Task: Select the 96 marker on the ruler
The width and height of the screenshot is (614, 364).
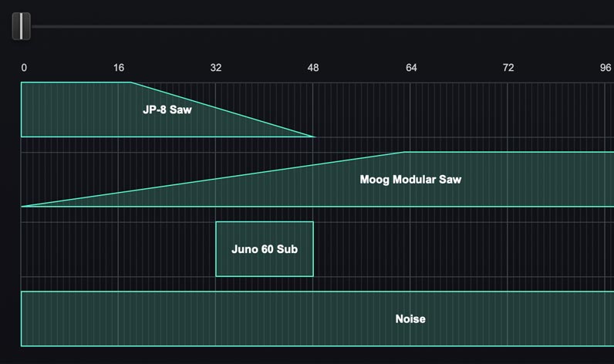Action: (606, 68)
